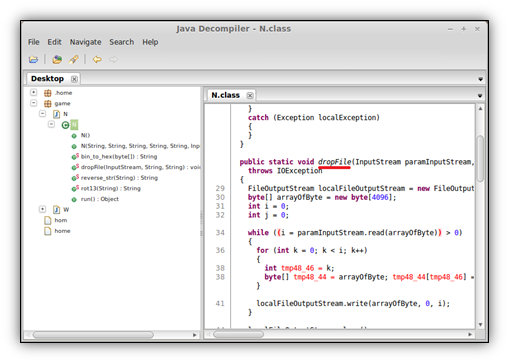Click code panel scroll-up arrow

point(480,109)
